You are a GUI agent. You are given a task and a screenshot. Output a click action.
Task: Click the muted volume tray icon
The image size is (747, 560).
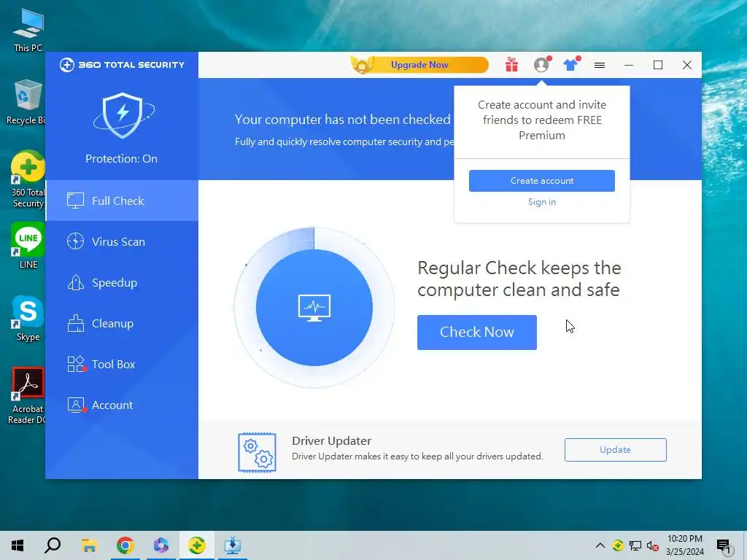652,545
